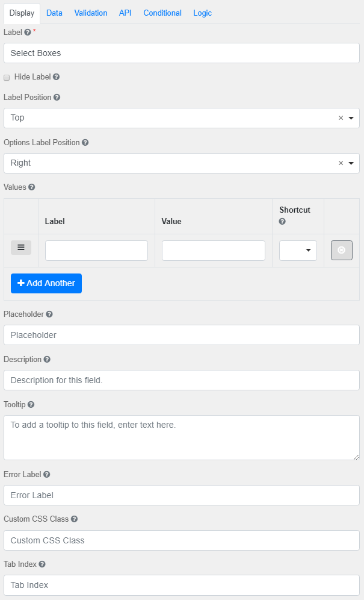Click the Add Another button
This screenshot has height=600, width=364.
(x=46, y=283)
